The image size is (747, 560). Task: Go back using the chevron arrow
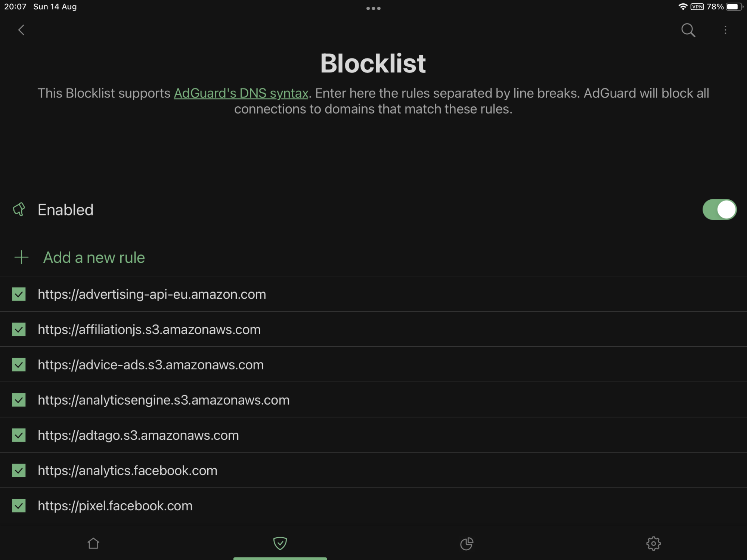(x=21, y=30)
